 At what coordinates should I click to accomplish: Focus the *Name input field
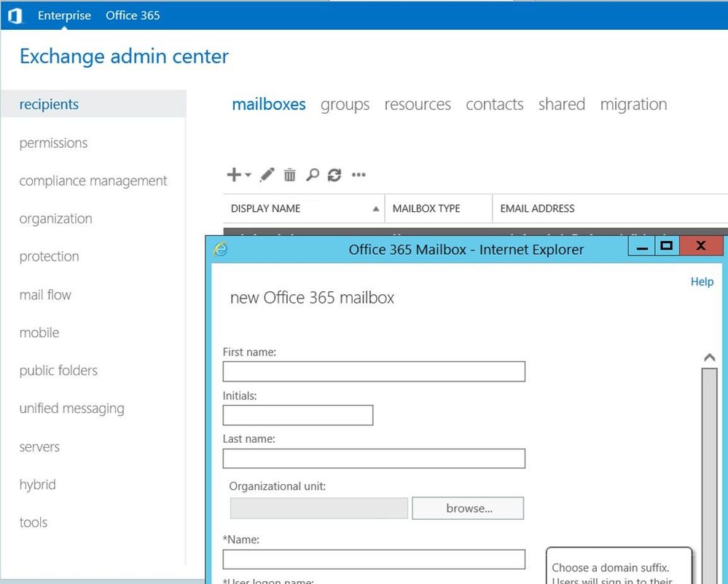coord(374,559)
